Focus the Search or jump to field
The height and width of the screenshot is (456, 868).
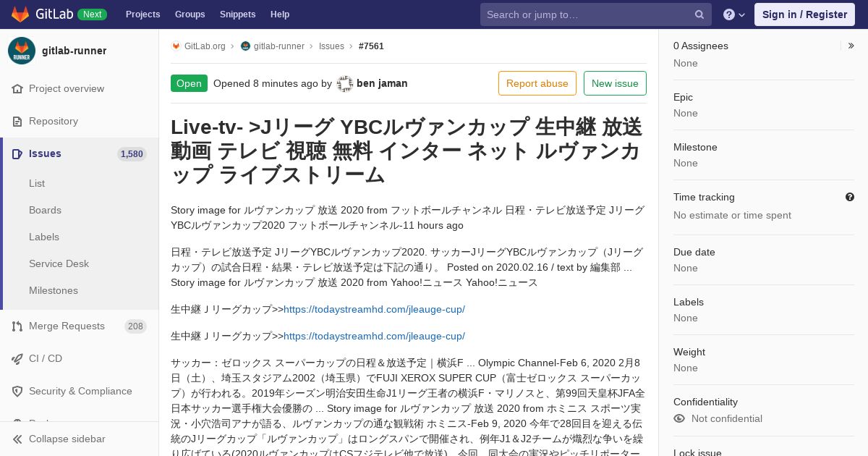pos(596,14)
